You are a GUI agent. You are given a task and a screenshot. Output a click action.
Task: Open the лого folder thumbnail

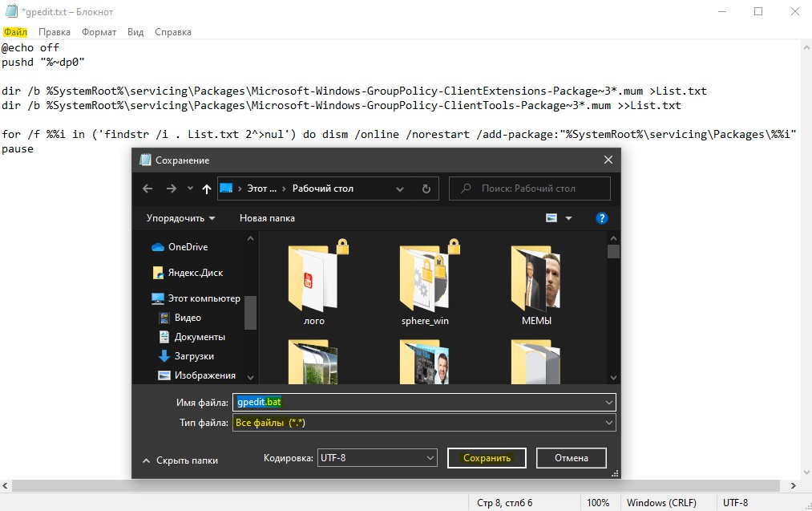tap(314, 282)
